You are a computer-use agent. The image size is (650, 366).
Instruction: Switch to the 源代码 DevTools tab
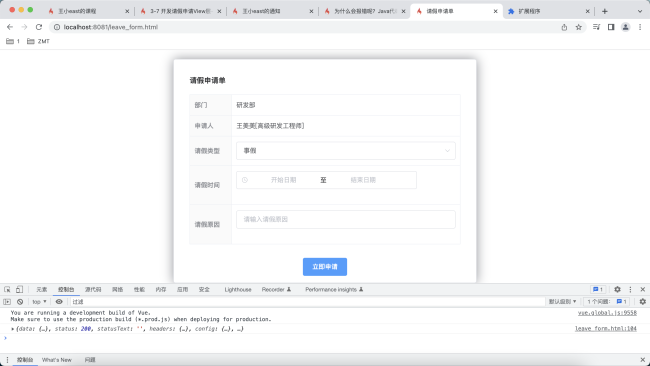(x=93, y=289)
